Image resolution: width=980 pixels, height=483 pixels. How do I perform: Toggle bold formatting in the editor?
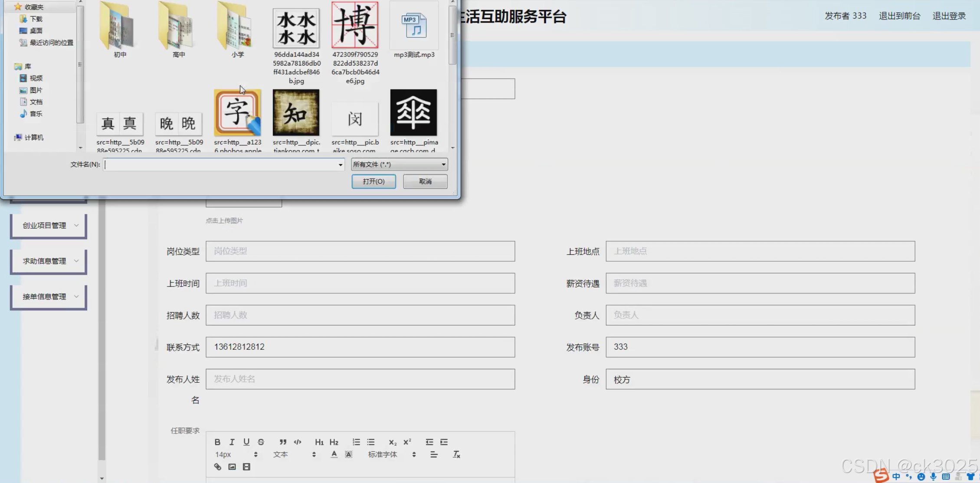click(217, 442)
